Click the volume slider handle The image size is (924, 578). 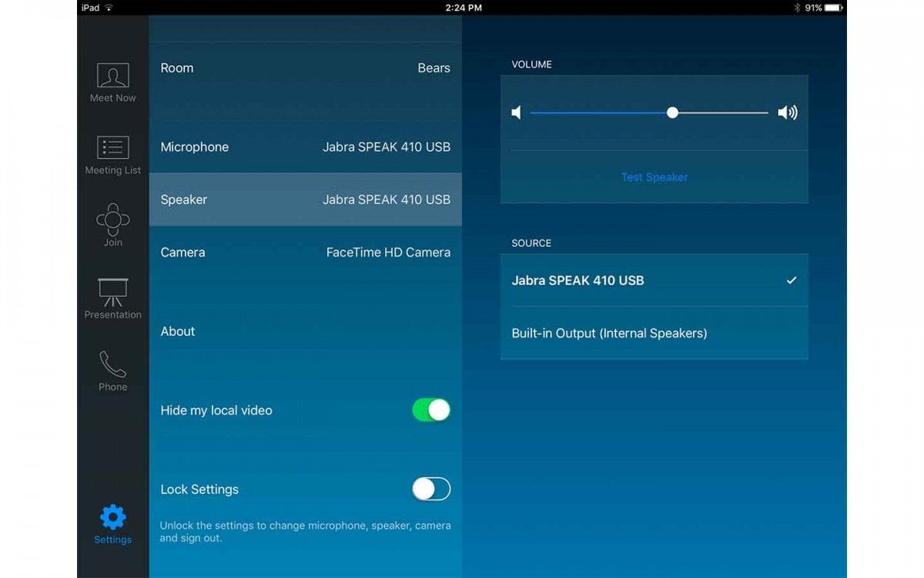tap(672, 113)
